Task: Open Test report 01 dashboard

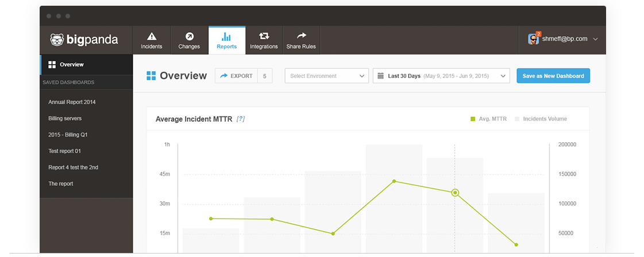Action: tap(64, 151)
